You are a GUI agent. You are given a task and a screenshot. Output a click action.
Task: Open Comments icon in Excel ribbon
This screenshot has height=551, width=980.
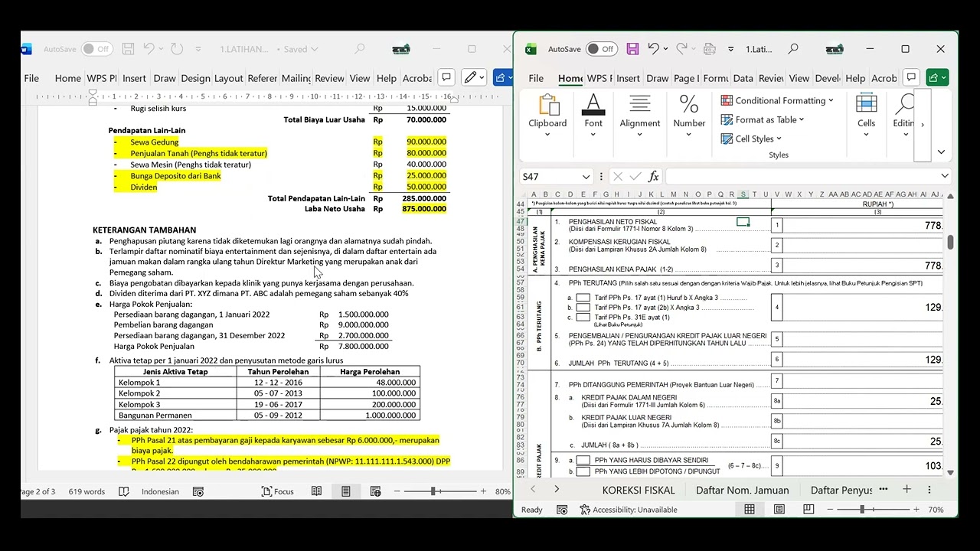pos(911,77)
